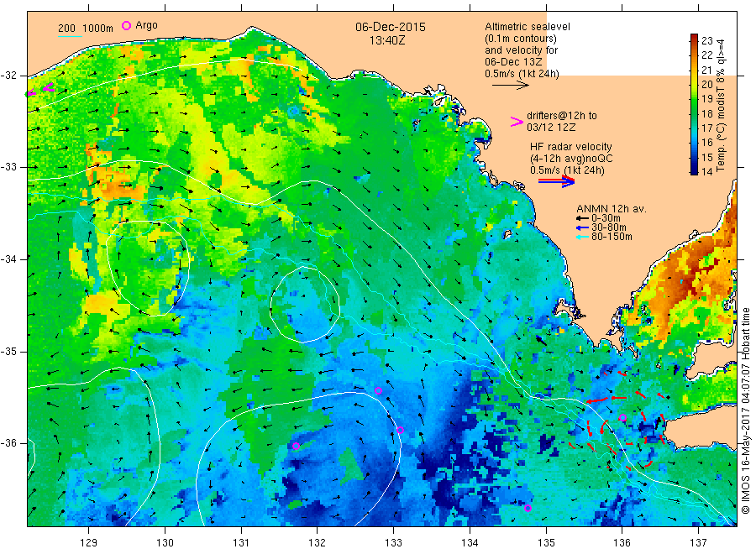Select the '13:40Z' time label
Viewport: 756px width, 554px height.
click(x=387, y=40)
